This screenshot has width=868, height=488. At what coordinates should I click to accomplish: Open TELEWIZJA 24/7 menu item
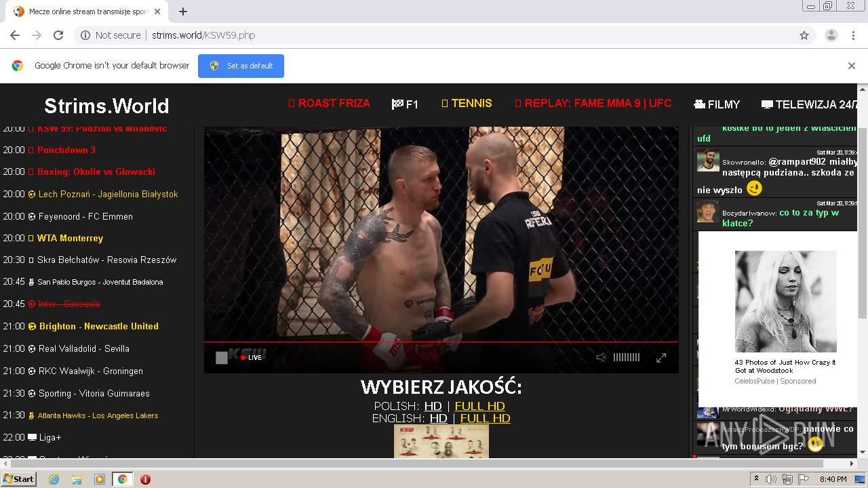click(810, 104)
